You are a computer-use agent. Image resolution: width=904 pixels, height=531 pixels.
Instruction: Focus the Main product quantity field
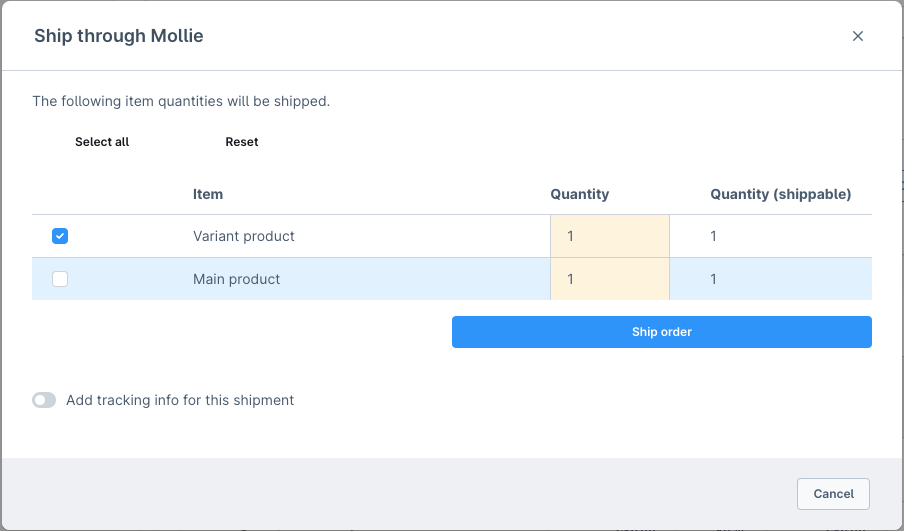609,279
